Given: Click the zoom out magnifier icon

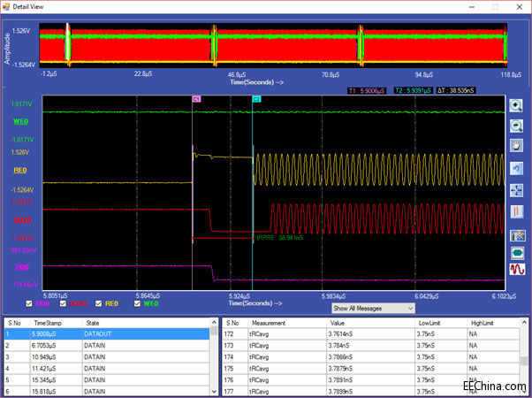Looking at the screenshot, I should pos(517,126).
